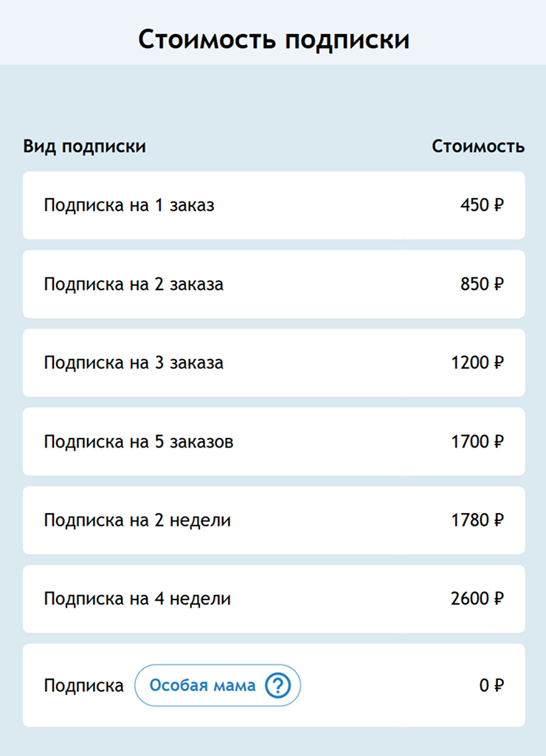This screenshot has height=756, width=546.
Task: Click the "Подписка" label in last row
Action: 83,686
